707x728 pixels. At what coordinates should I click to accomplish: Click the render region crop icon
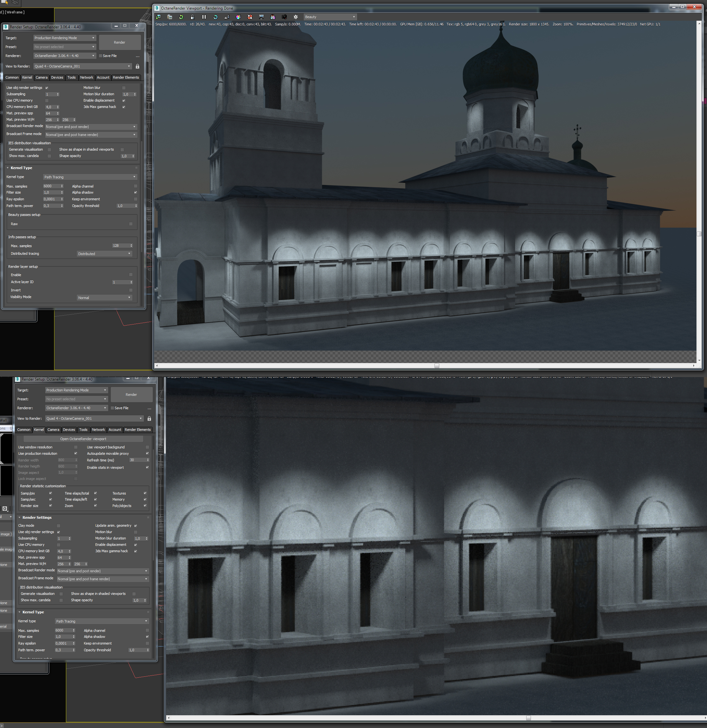point(272,17)
